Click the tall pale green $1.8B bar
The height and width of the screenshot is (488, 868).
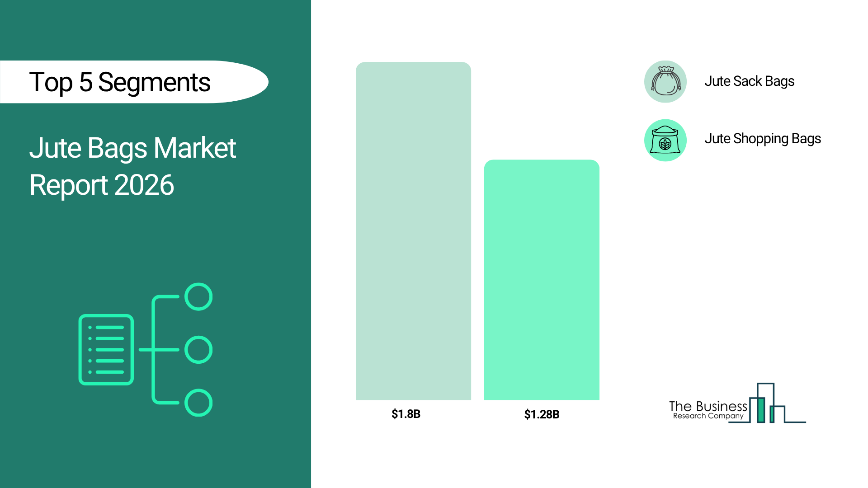pos(413,230)
